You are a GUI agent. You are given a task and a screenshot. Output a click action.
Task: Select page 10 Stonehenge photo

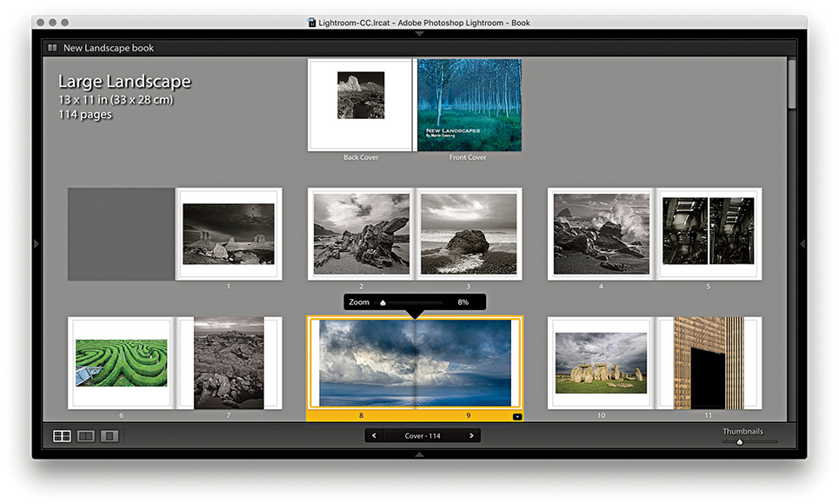[601, 362]
